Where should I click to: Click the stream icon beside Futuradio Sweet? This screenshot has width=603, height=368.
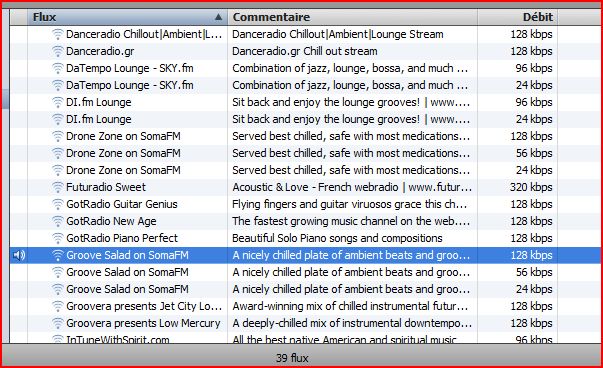click(57, 187)
